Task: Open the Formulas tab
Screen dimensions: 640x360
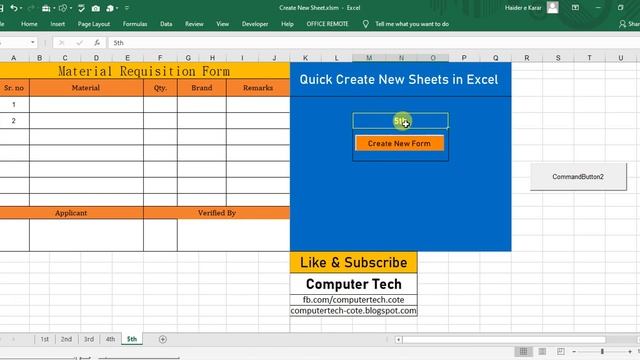Action: [135, 24]
